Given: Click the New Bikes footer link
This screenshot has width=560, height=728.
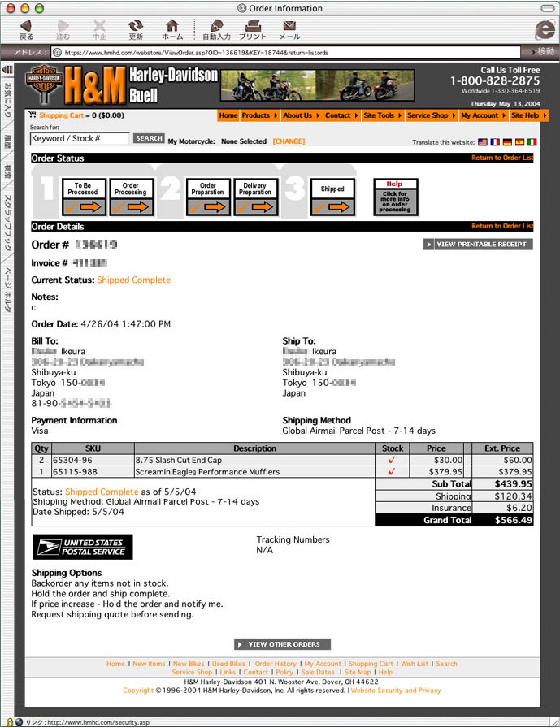Looking at the screenshot, I should (x=189, y=664).
